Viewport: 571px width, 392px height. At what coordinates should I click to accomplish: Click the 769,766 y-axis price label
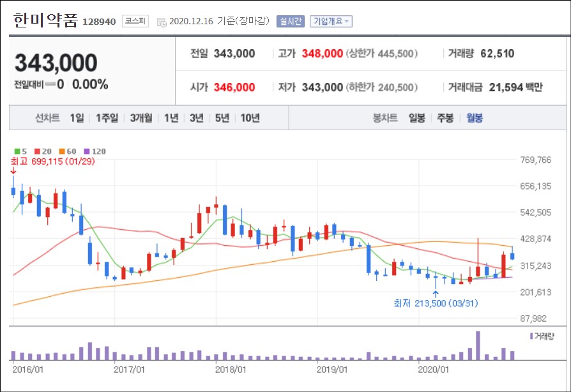click(x=535, y=160)
